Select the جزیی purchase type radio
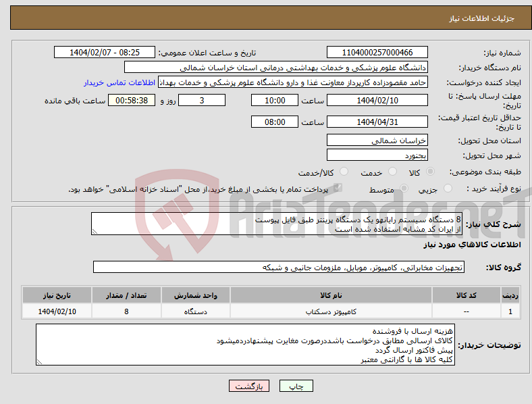This screenshot has width=532, height=404. [x=448, y=188]
